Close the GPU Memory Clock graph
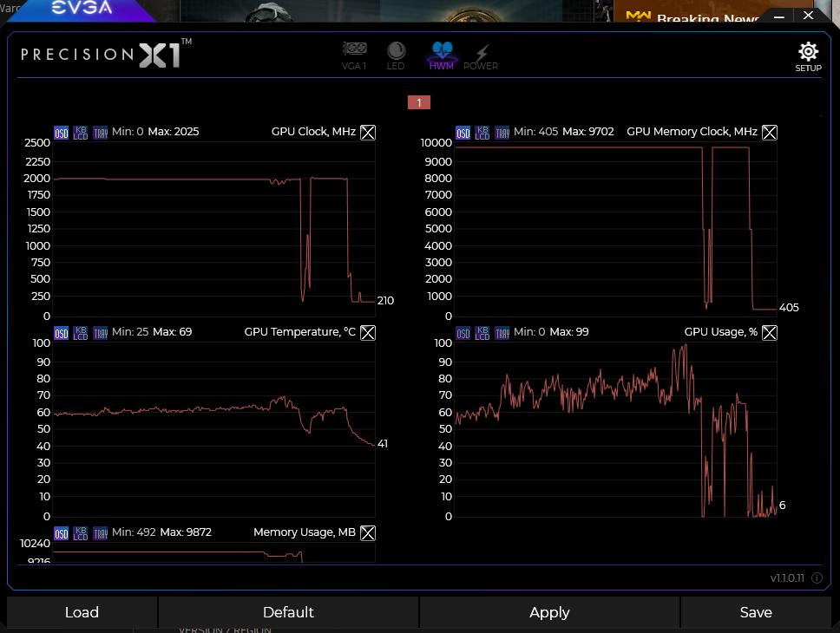The height and width of the screenshot is (633, 840). (x=770, y=133)
